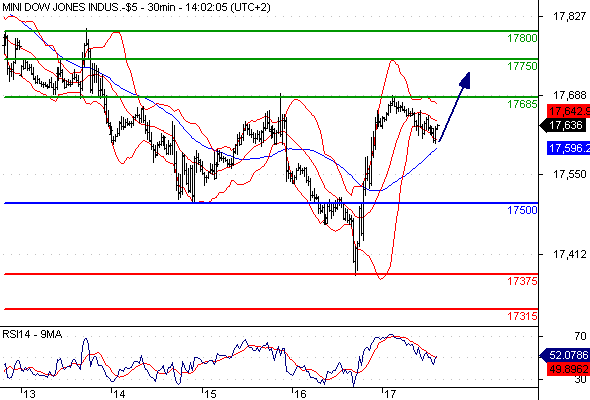Select date marker 13 on time axis
The height and width of the screenshot is (400, 590).
point(29,394)
